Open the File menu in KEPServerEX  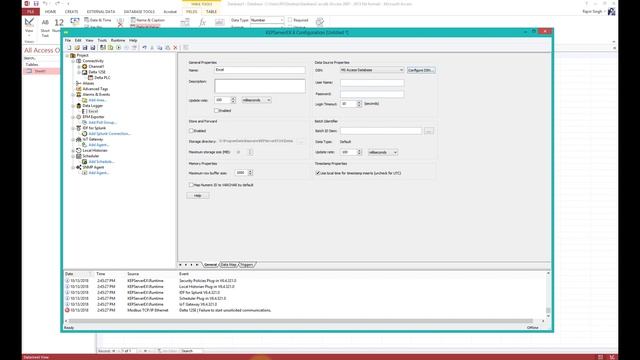click(x=68, y=40)
